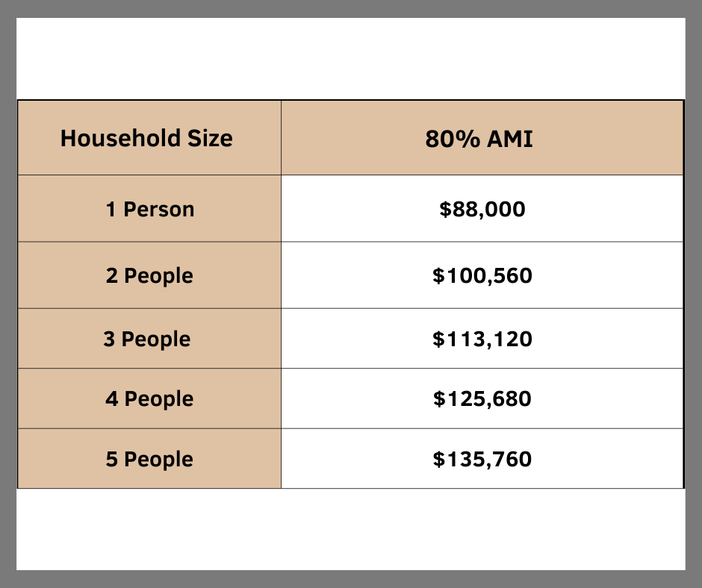The width and height of the screenshot is (702, 588).
Task: Click the $100,560 income value
Action: pos(482,276)
